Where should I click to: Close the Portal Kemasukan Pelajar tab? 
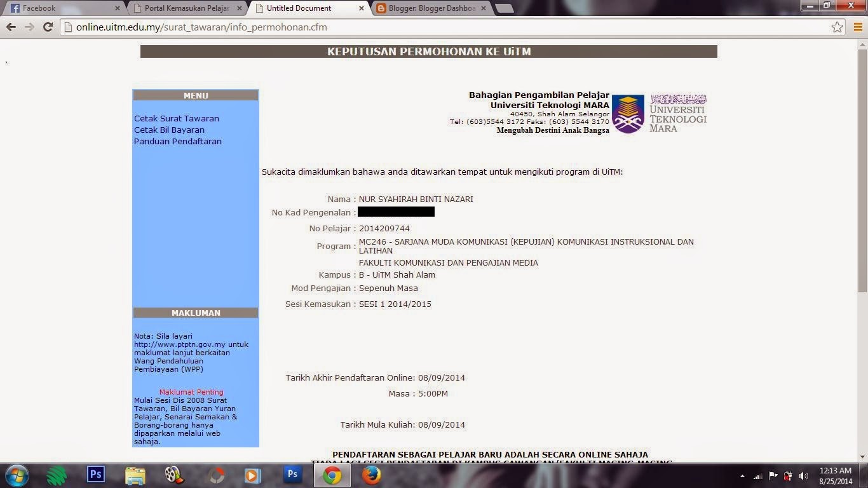pos(239,8)
